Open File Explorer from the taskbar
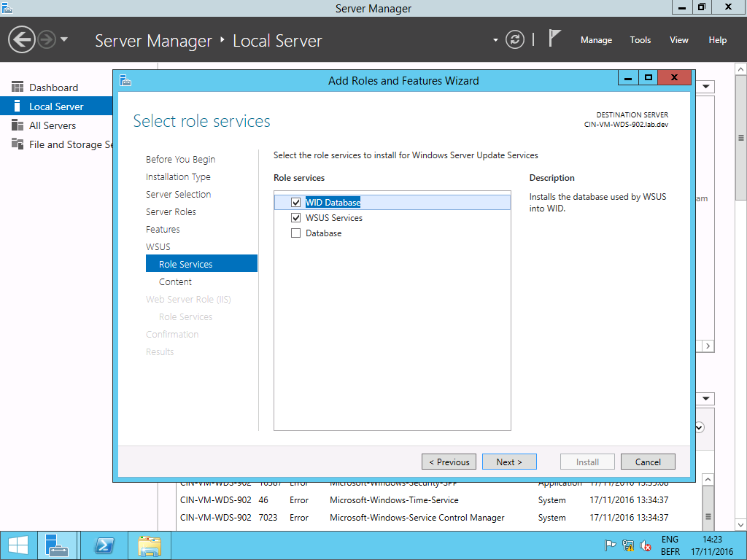747x560 pixels. click(150, 545)
